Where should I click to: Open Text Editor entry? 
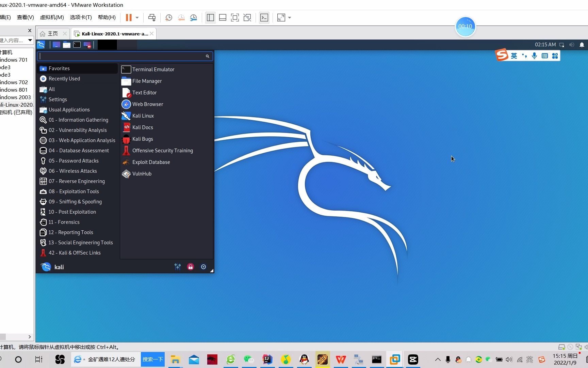point(166,93)
